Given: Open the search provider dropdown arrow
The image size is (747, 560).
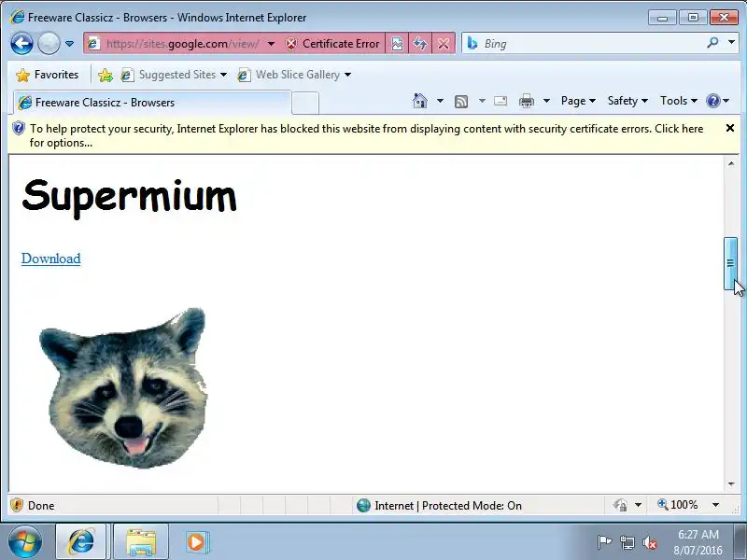Looking at the screenshot, I should [731, 42].
